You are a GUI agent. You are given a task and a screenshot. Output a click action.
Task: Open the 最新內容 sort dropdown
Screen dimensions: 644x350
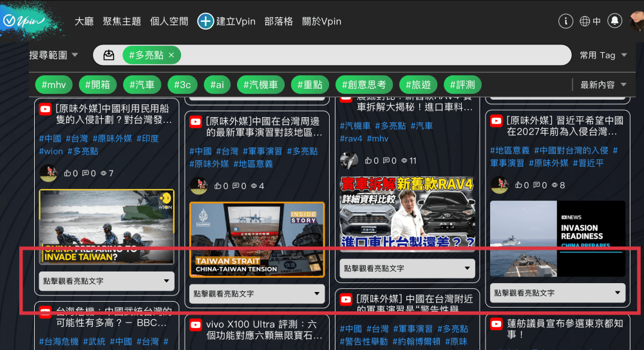[x=603, y=85]
